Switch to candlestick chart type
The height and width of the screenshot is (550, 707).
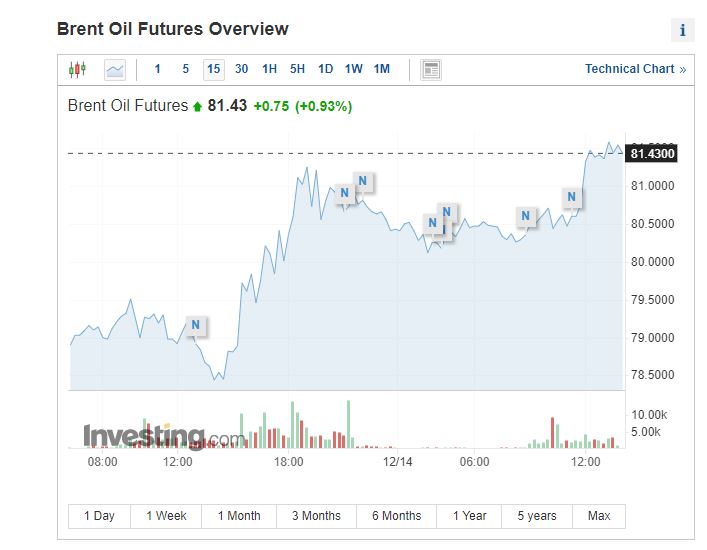click(x=77, y=69)
